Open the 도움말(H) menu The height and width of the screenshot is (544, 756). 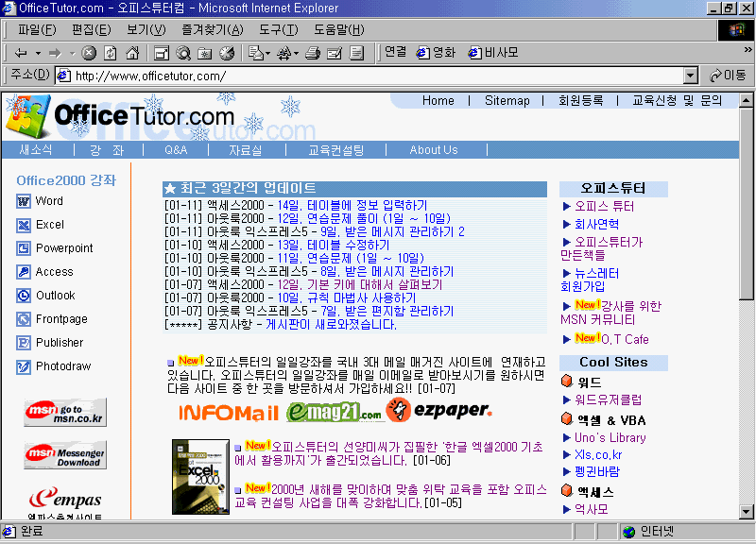coord(339,30)
